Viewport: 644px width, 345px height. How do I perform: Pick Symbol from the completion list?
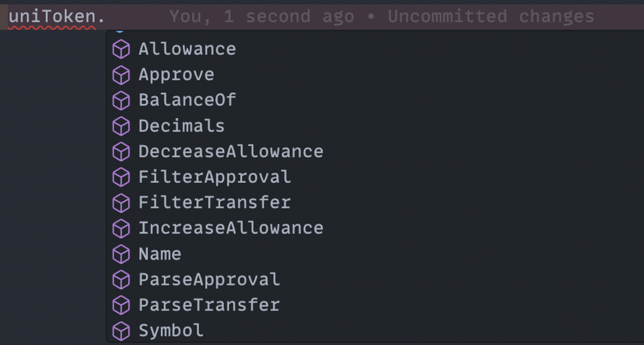tap(375, 331)
